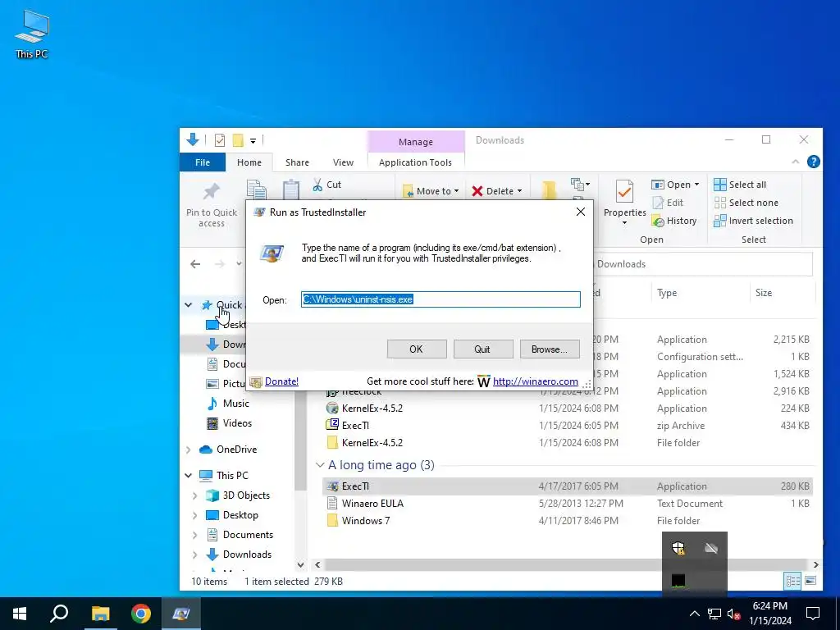Click the Open path input field
The height and width of the screenshot is (630, 840).
[x=441, y=299]
